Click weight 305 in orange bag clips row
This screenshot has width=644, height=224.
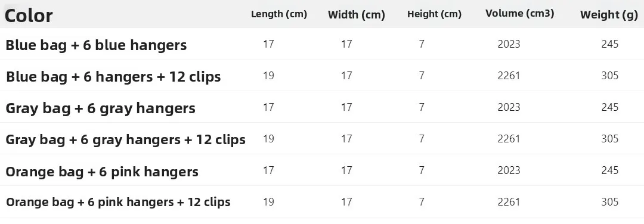pos(609,202)
